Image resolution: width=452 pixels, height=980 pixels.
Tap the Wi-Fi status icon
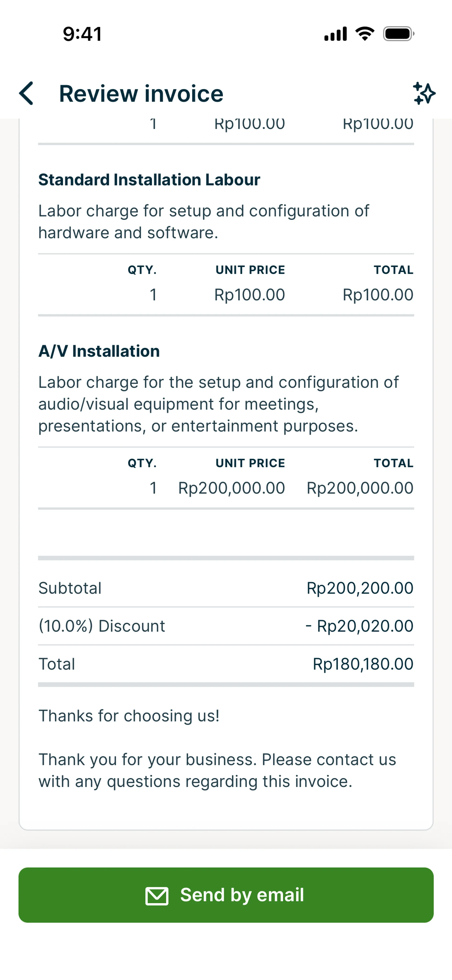(364, 34)
